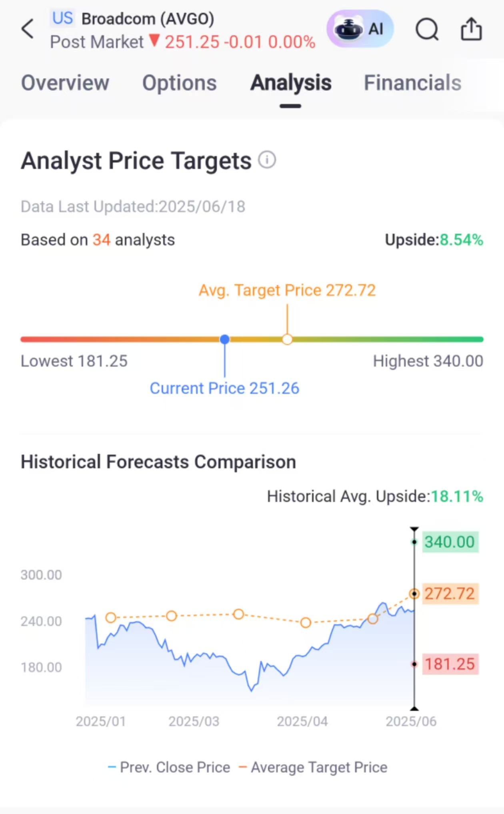Tap the green 340.00 highest target label

[450, 542]
